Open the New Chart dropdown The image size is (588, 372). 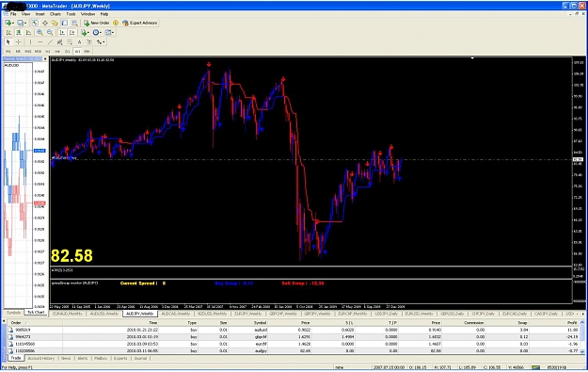[x=9, y=23]
